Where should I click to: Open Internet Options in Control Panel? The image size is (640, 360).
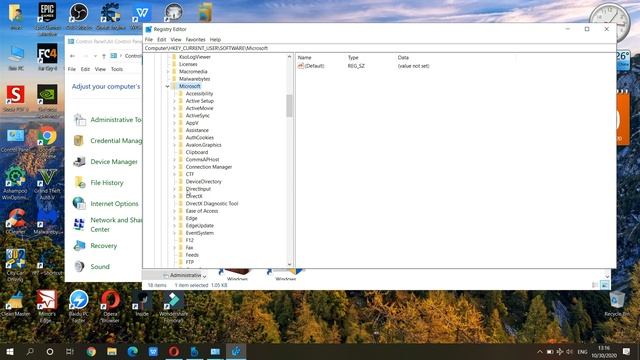point(114,204)
